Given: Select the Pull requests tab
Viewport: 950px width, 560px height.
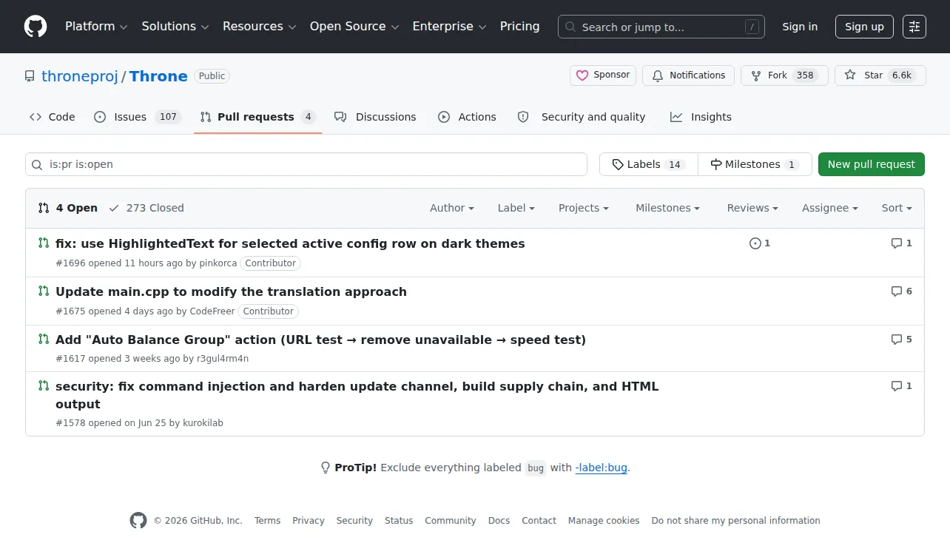Looking at the screenshot, I should [x=258, y=117].
